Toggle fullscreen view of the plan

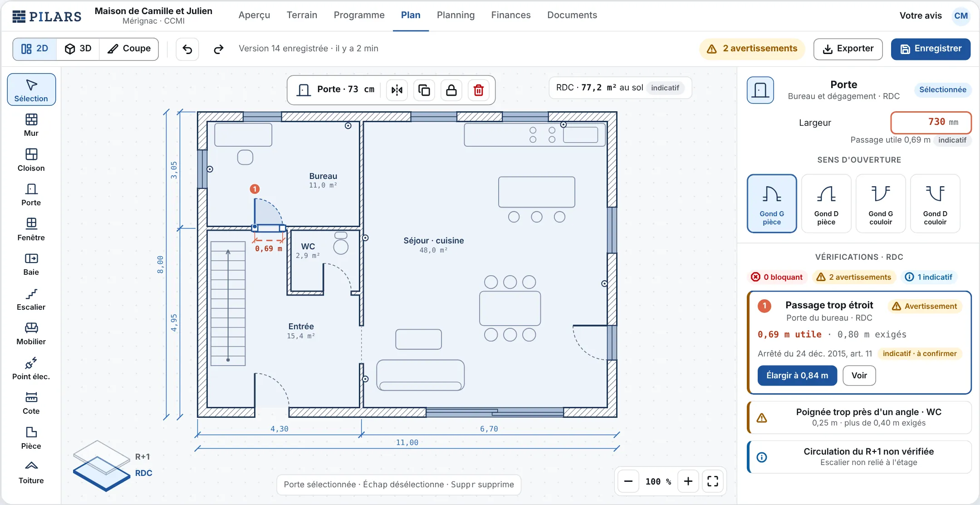coord(713,481)
